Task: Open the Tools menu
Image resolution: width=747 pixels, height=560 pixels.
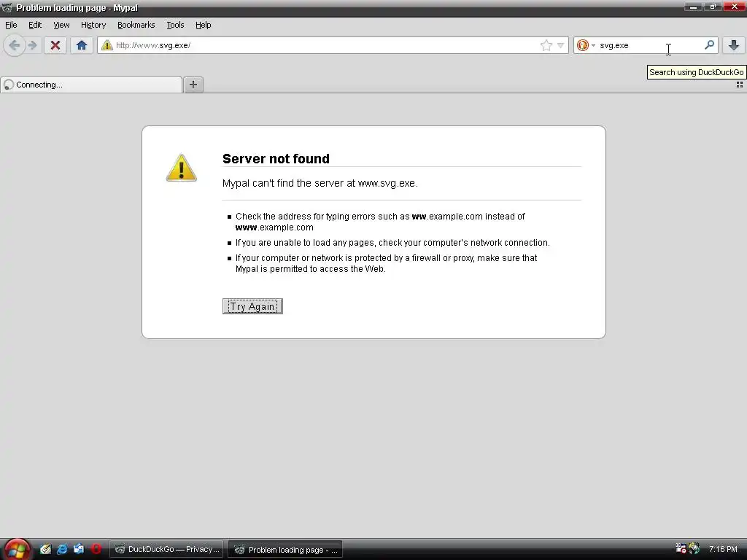Action: 175,25
